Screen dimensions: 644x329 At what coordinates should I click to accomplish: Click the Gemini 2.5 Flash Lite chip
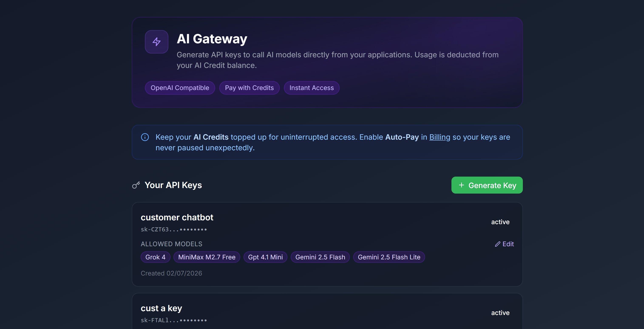tap(389, 257)
